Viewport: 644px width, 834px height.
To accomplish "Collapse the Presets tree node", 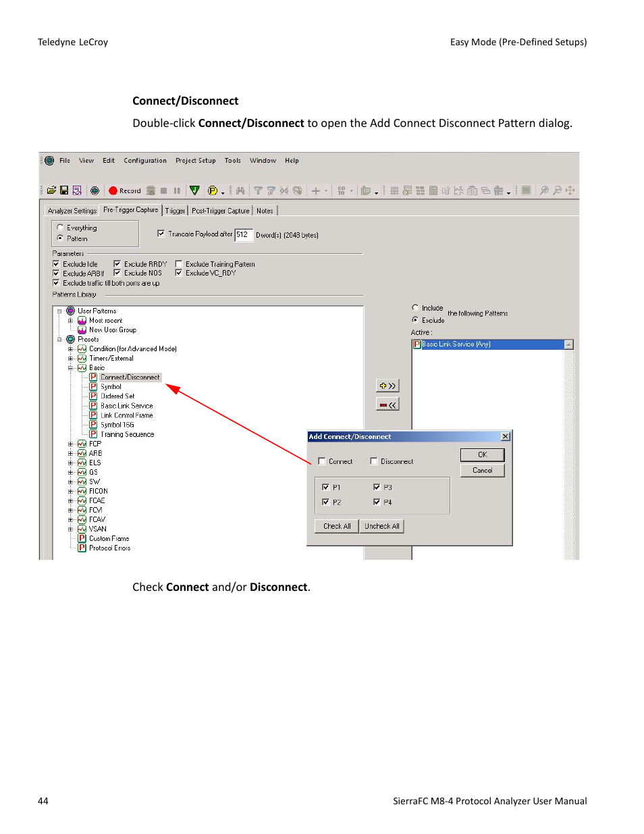I will 59,340.
